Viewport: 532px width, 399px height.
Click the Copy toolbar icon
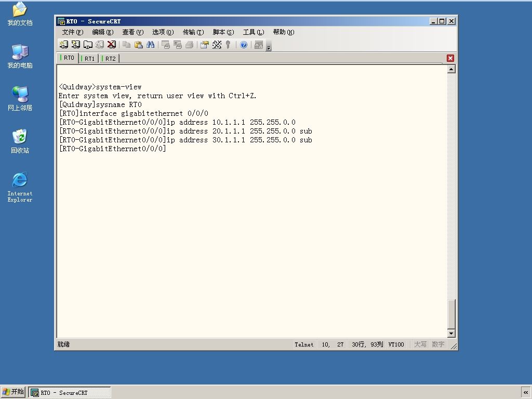tap(127, 45)
